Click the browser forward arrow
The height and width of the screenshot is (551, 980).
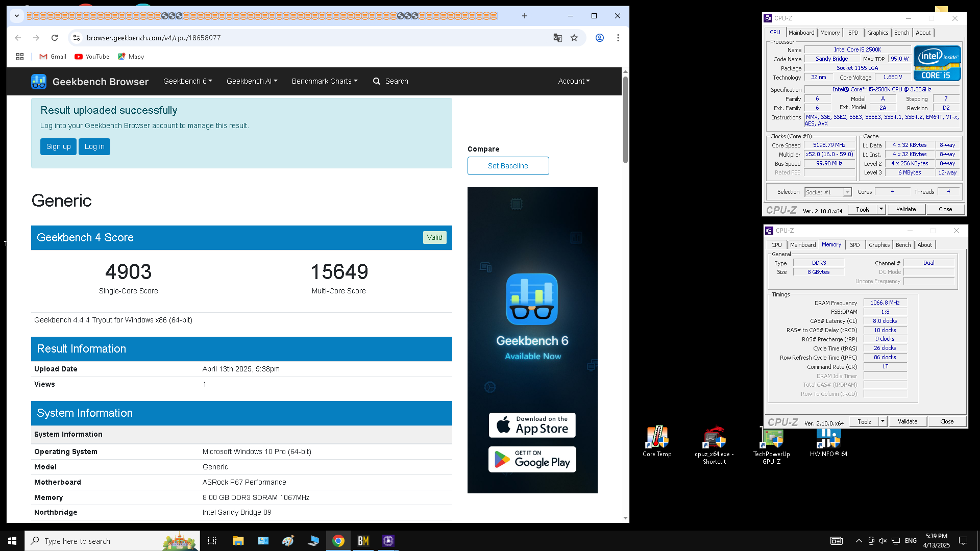pos(36,38)
